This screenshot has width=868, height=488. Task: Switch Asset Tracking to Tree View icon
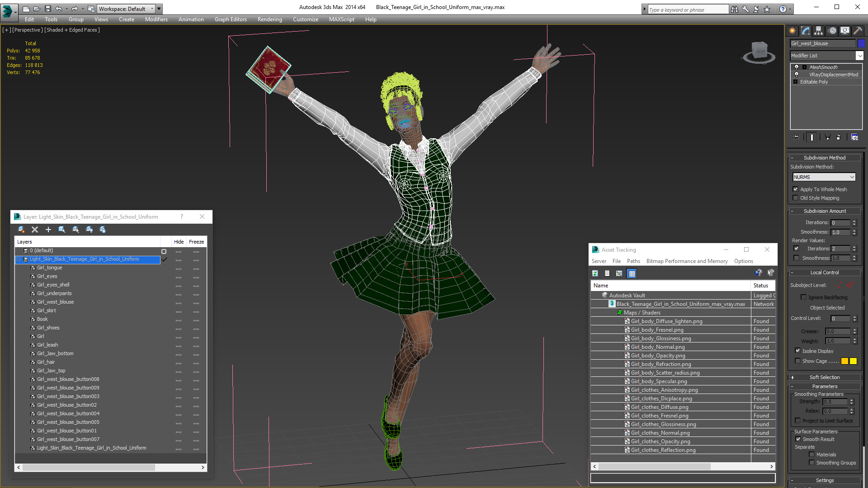(619, 273)
